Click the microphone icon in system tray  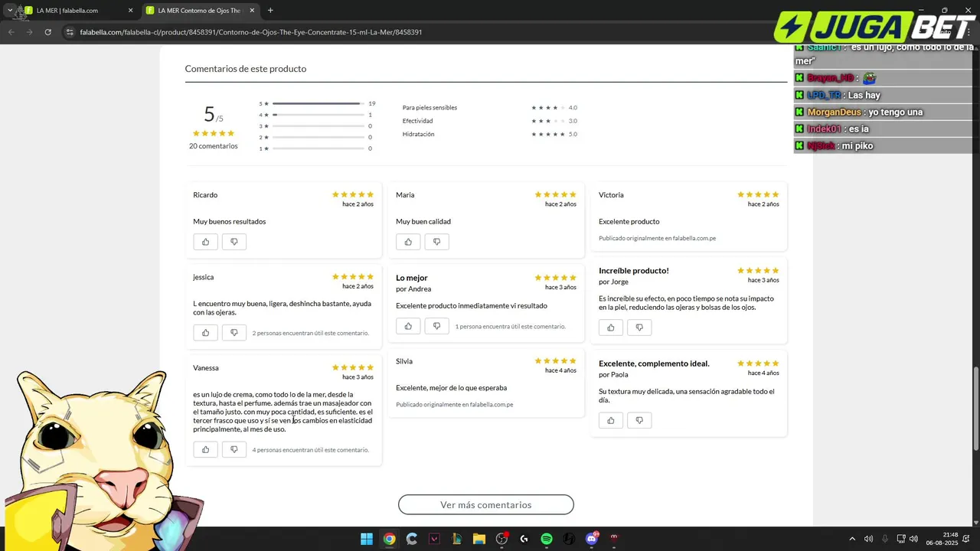pos(884,539)
